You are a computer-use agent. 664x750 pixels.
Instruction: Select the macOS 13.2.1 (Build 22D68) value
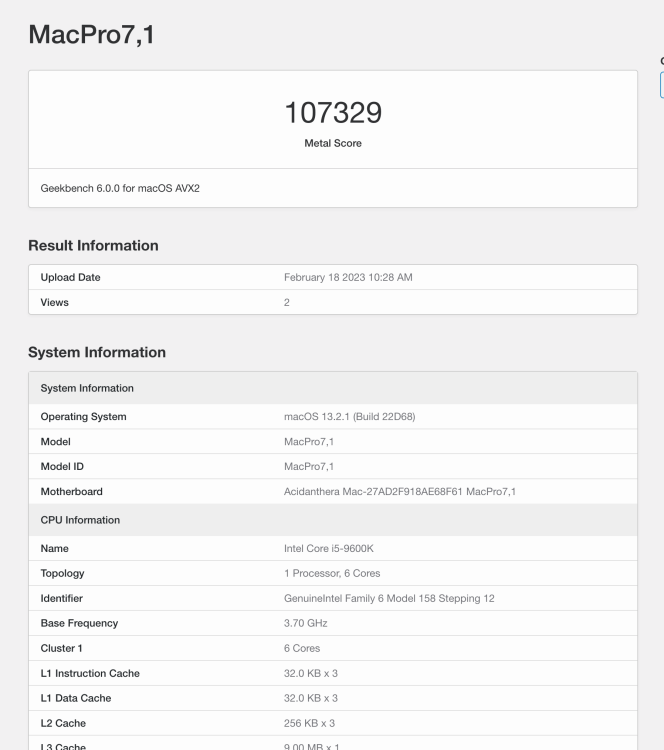[350, 417]
